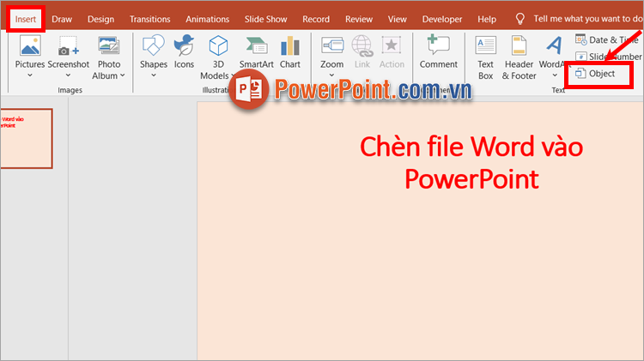This screenshot has height=361, width=644.
Task: Open Header & Footer
Action: pyautogui.click(x=519, y=57)
